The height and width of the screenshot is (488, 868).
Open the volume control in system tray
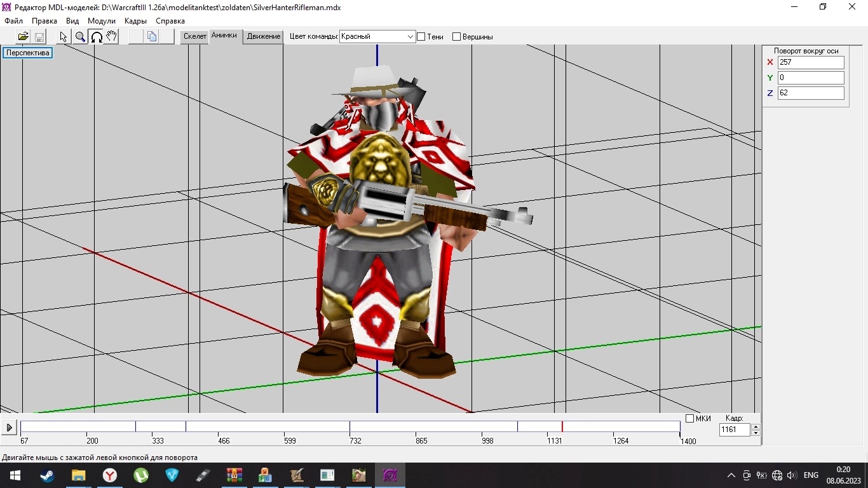(x=792, y=475)
